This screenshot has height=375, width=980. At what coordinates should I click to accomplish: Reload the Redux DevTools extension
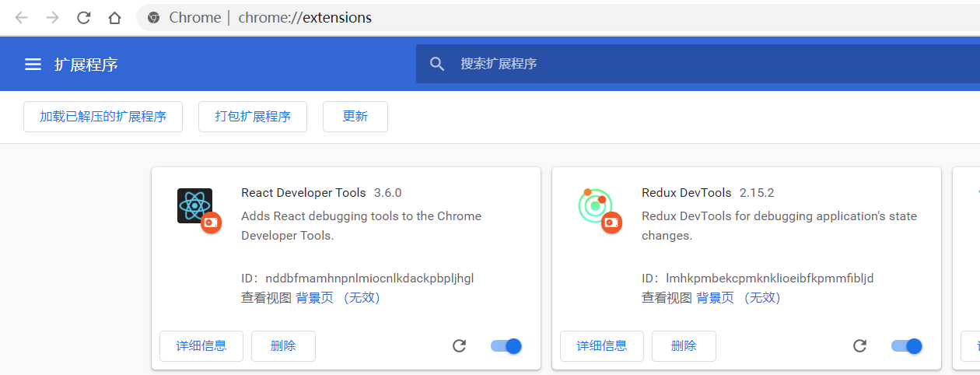(x=860, y=346)
